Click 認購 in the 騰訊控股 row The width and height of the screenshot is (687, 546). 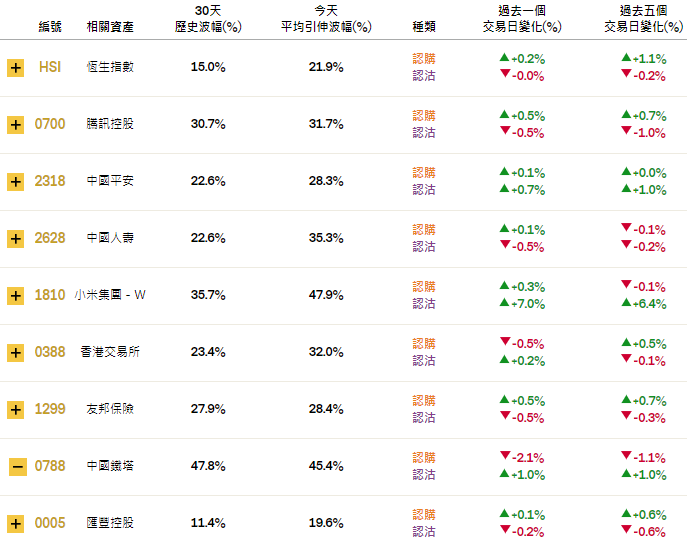click(424, 116)
